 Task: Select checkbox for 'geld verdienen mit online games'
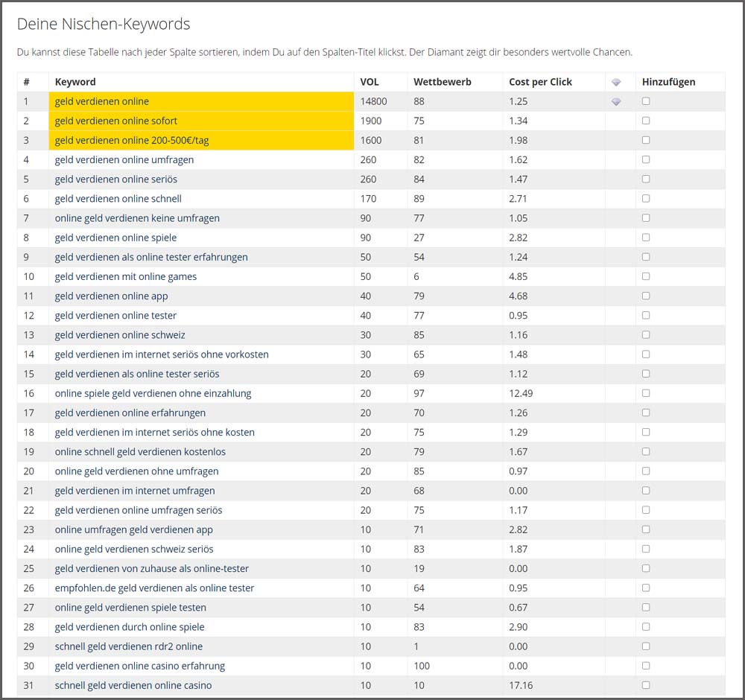coord(646,276)
